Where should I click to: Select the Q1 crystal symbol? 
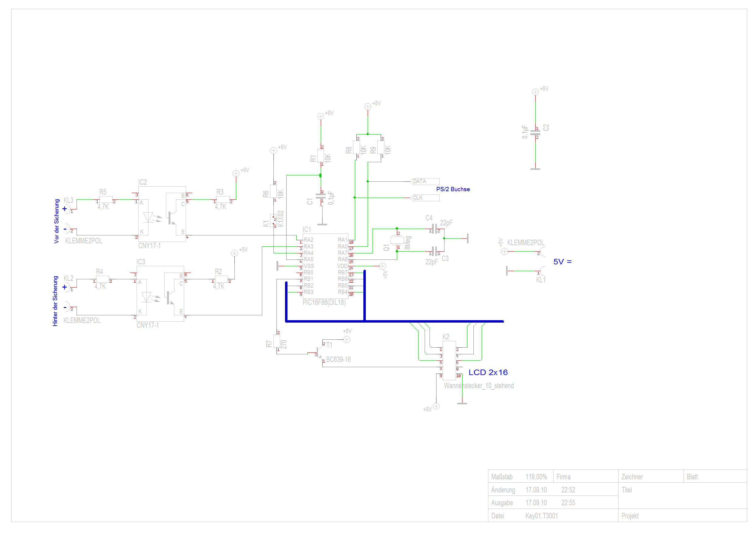tap(397, 240)
